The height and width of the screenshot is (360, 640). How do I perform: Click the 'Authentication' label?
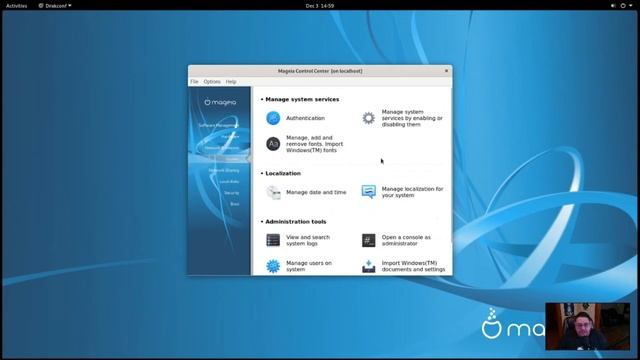click(x=305, y=118)
